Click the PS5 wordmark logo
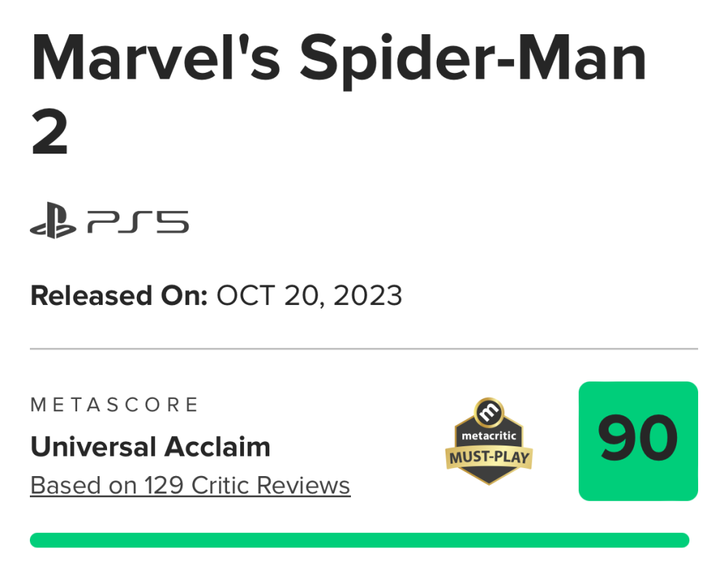The image size is (728, 562). click(138, 222)
